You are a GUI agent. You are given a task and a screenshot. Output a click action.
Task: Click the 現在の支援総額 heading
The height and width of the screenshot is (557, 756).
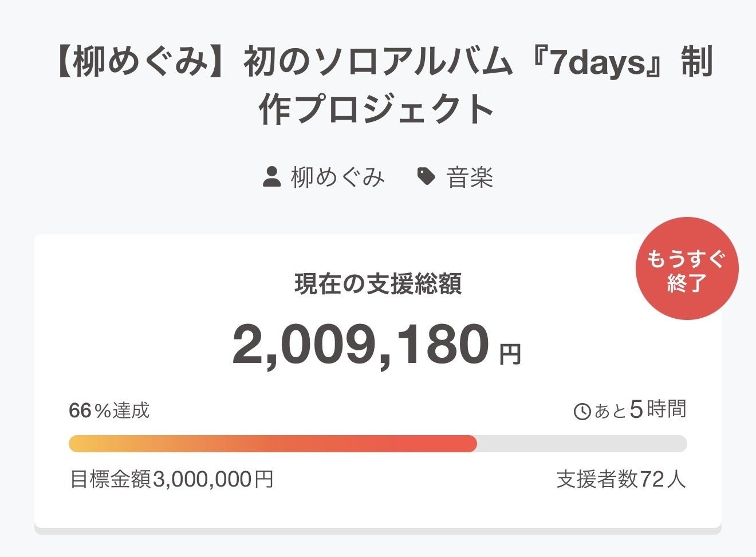[x=378, y=284]
